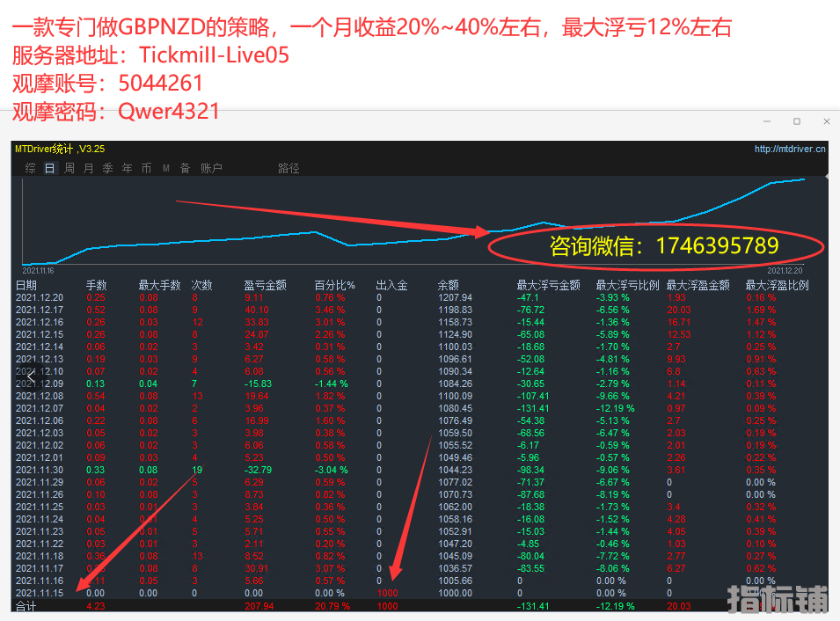Screen dimensions: 840x621
Task: Open the 账户 (account) tab
Action: point(211,168)
